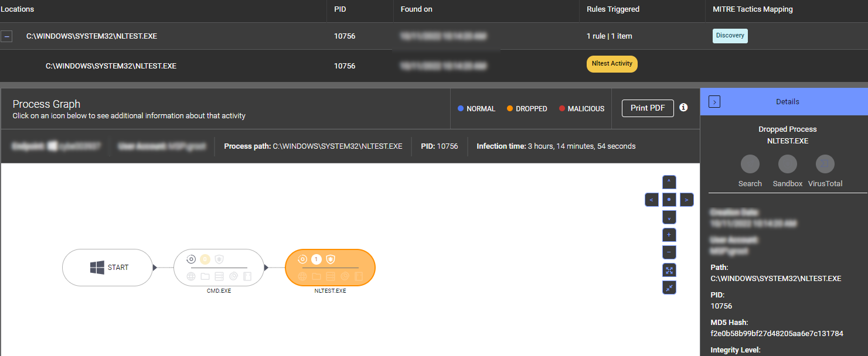Open CMD.EXE process activity icon

pyautogui.click(x=191, y=259)
